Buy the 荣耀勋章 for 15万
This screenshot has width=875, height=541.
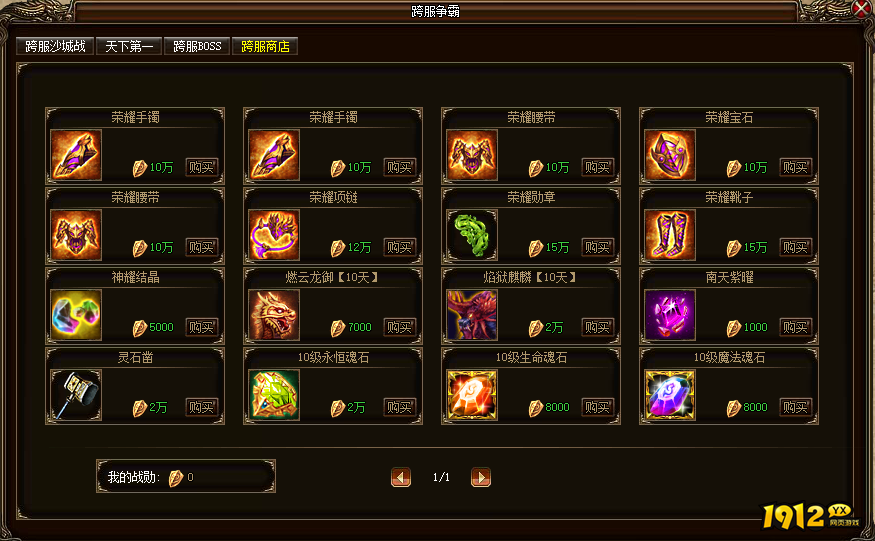coord(597,247)
